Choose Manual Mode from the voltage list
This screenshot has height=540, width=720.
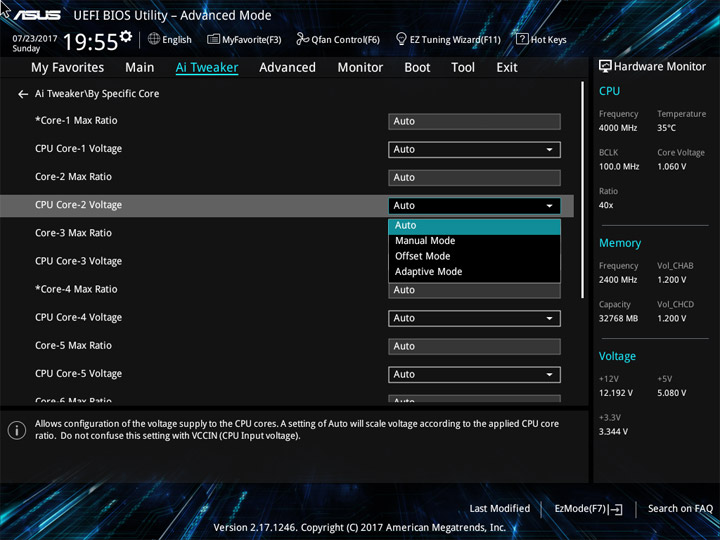click(x=474, y=241)
